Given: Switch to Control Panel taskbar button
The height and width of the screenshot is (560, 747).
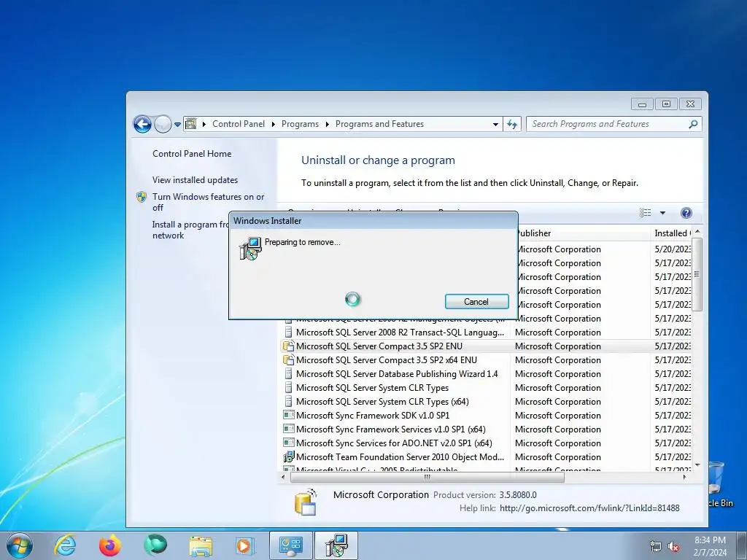Looking at the screenshot, I should click(x=291, y=545).
